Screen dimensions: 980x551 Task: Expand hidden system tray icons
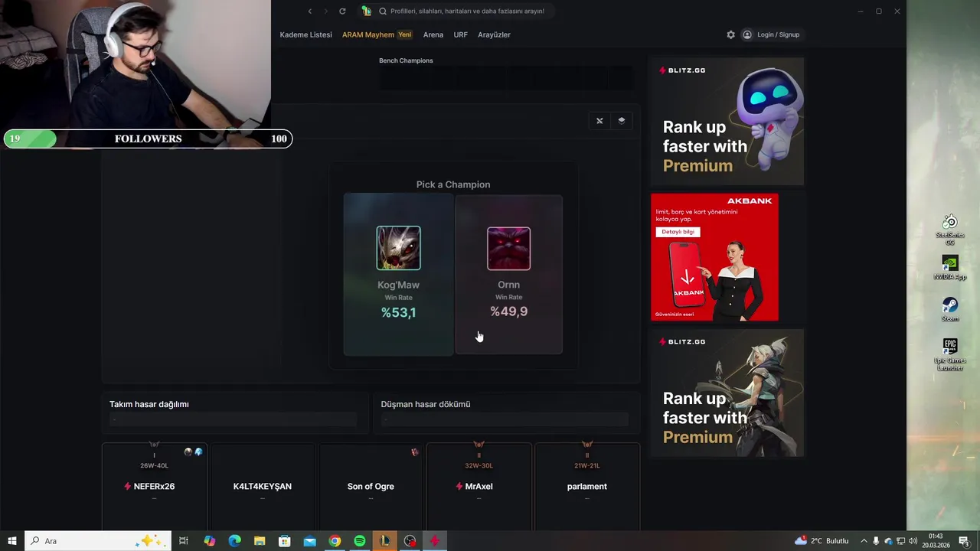point(864,541)
